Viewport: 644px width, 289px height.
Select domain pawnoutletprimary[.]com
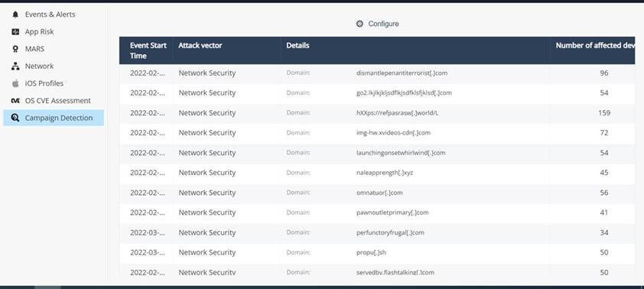392,213
